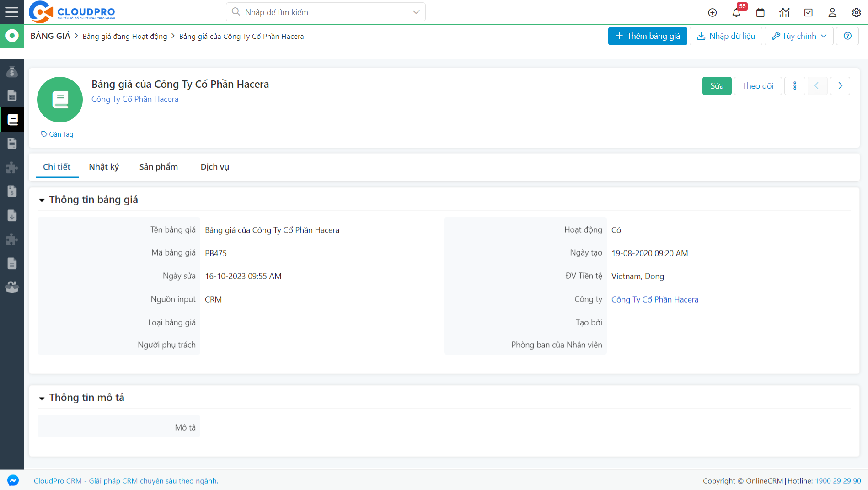The width and height of the screenshot is (868, 490).
Task: Open the calendar icon in header
Action: click(x=761, y=12)
